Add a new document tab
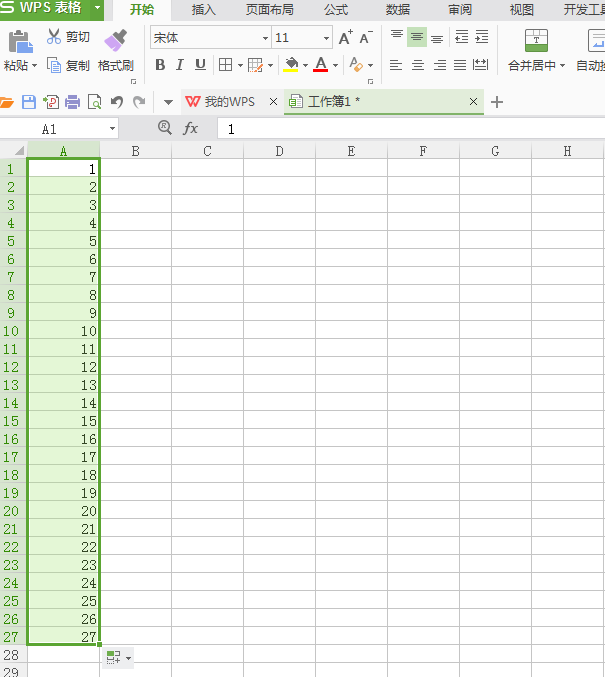605x677 pixels. point(497,102)
